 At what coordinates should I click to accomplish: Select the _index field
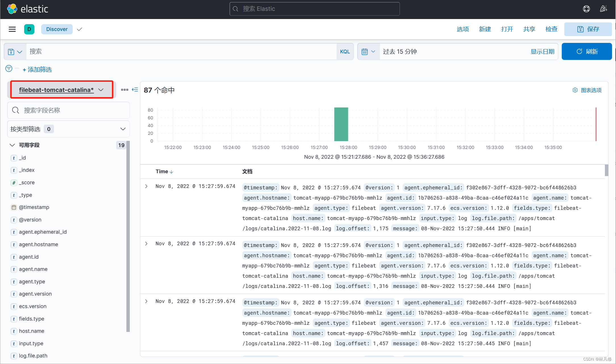27,170
